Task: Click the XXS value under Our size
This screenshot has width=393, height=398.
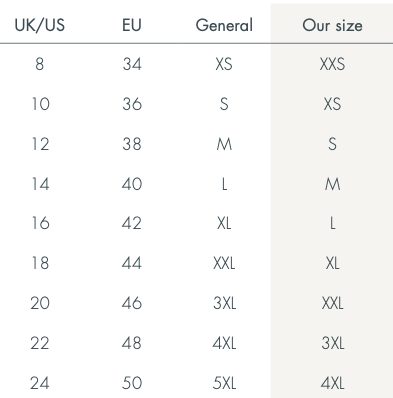Action: point(332,64)
